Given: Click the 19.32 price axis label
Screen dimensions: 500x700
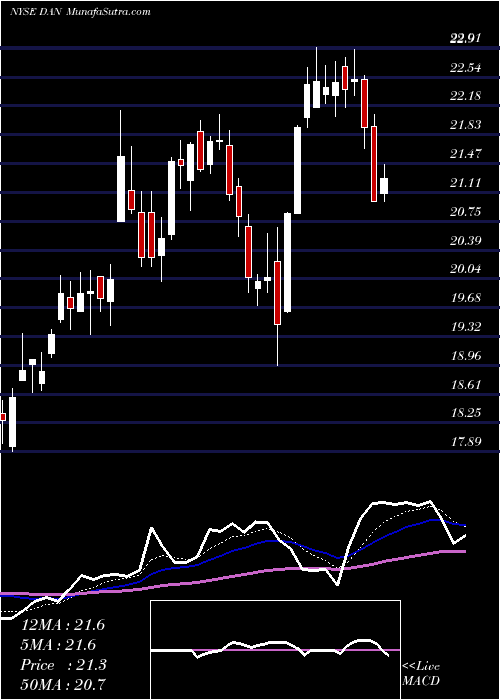Looking at the screenshot, I should [x=466, y=327].
